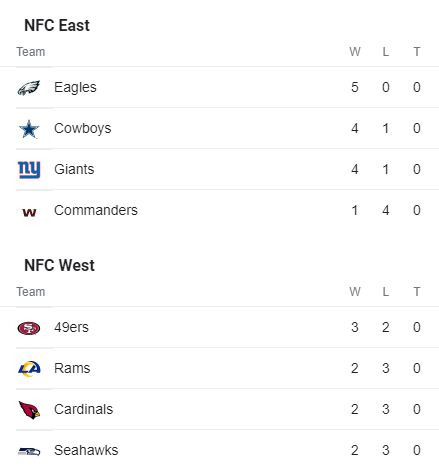This screenshot has height=475, width=439.
Task: Click the NFC East division heading
Action: (57, 26)
